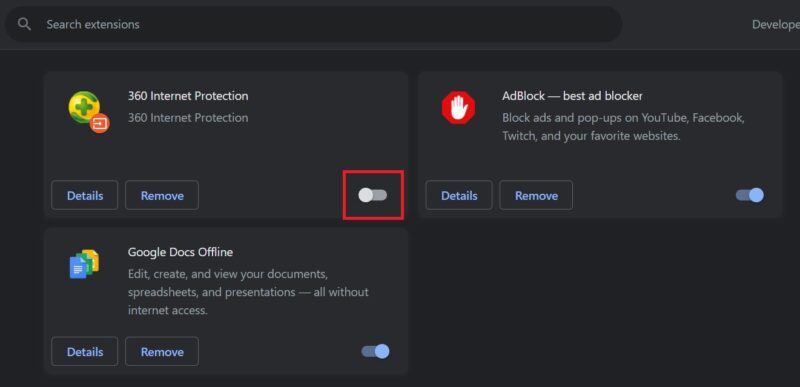
Task: Disable the AdBlock extension toggle
Action: [749, 195]
